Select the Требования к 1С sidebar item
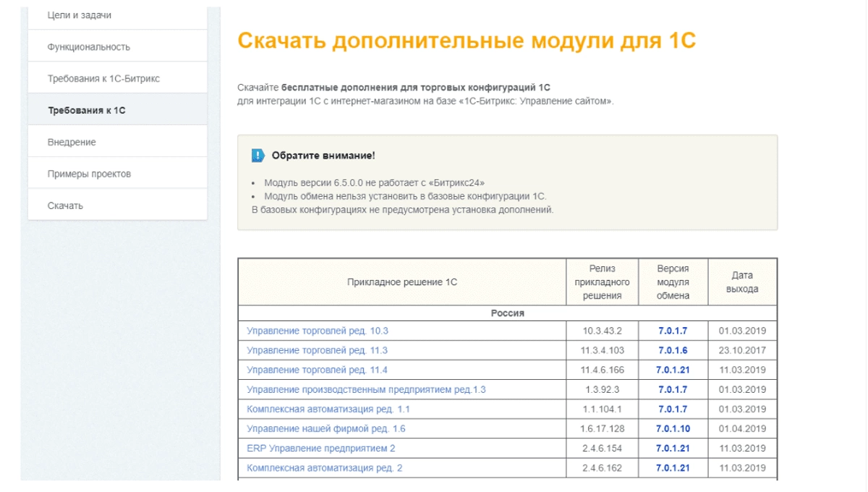The image size is (868, 492). tap(117, 110)
